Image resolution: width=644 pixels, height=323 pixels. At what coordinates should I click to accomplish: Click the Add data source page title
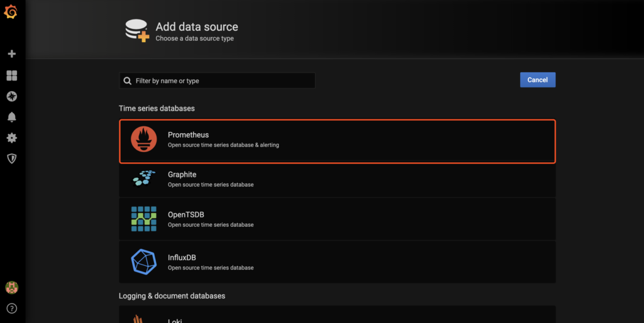[x=197, y=26]
